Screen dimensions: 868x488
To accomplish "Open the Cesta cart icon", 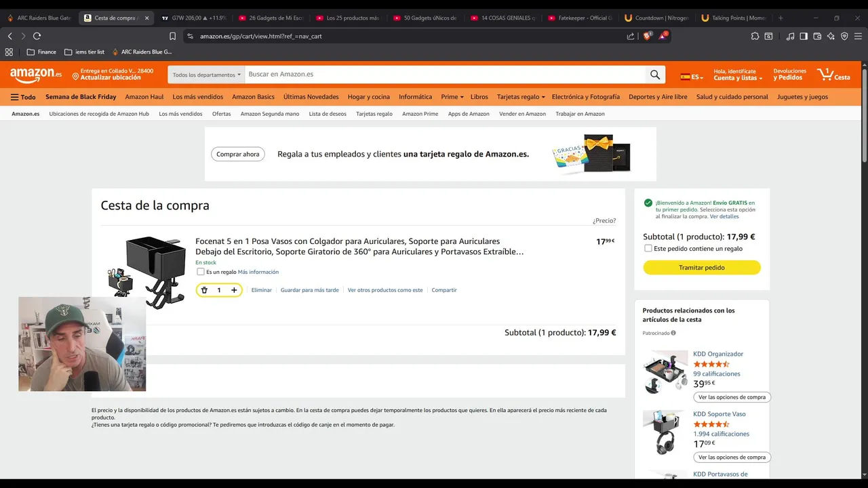I will [833, 75].
